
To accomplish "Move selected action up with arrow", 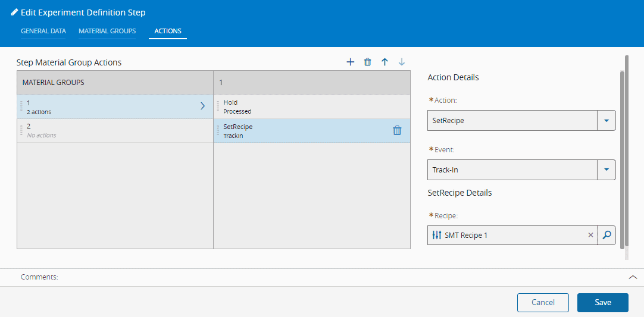I will [384, 62].
